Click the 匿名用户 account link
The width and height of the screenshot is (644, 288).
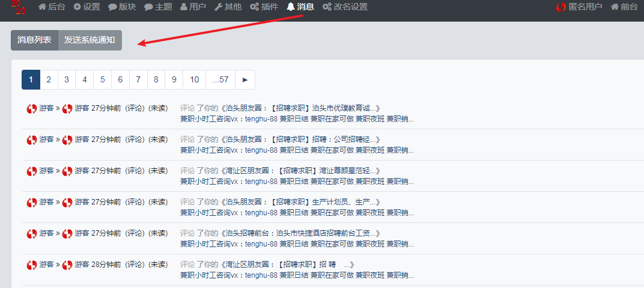(x=579, y=7)
